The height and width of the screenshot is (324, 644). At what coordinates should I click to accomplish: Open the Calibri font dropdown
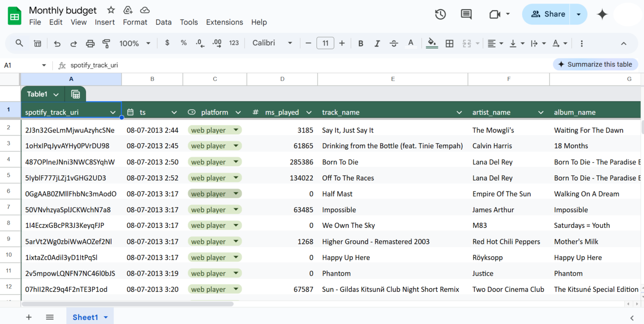pos(272,43)
